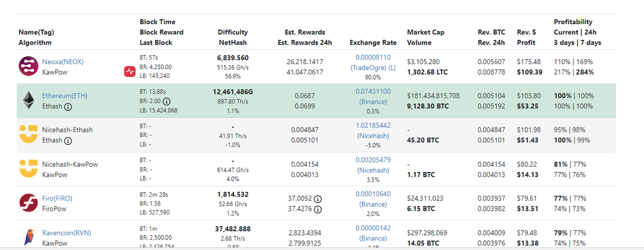Viewport: 644px width, 250px height.
Task: Click Neoxa nethash 515.36 Gh/s
Action: (233, 67)
